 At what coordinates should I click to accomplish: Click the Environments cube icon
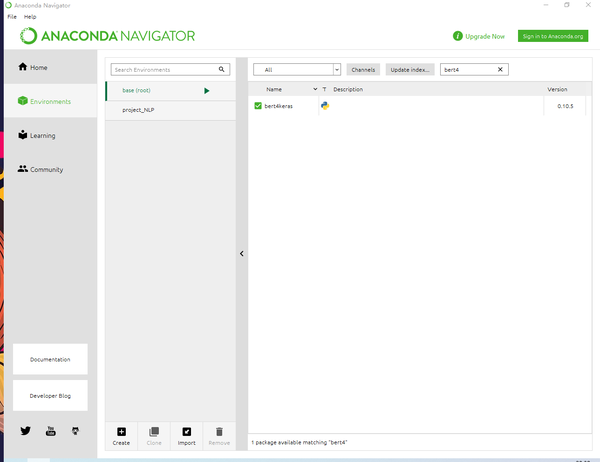tap(23, 101)
